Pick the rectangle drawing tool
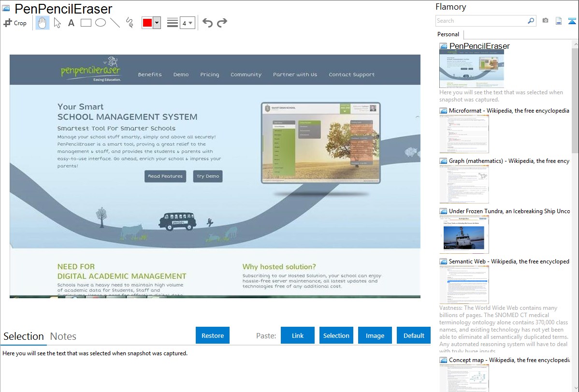This screenshot has height=392, width=579. (86, 23)
